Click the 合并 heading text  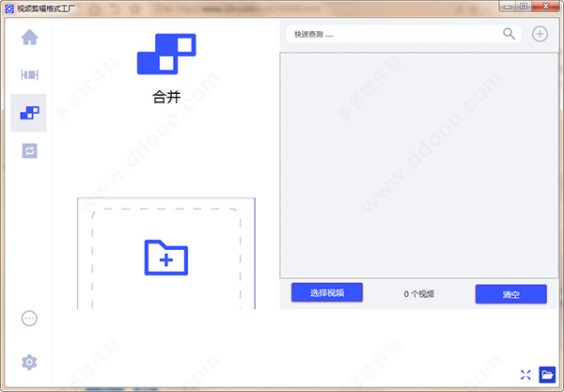coord(166,97)
